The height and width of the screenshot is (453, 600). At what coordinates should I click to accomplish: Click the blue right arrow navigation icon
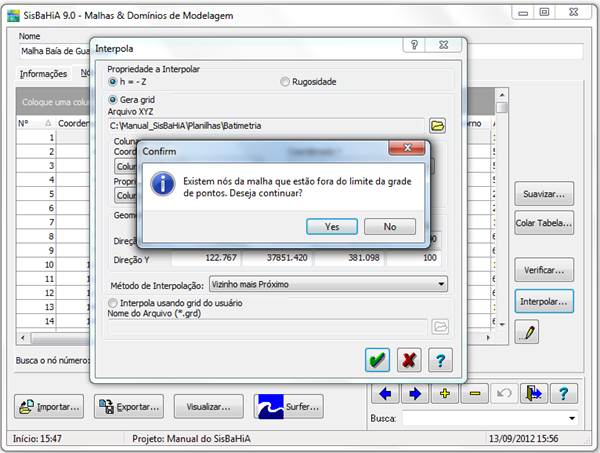(415, 393)
